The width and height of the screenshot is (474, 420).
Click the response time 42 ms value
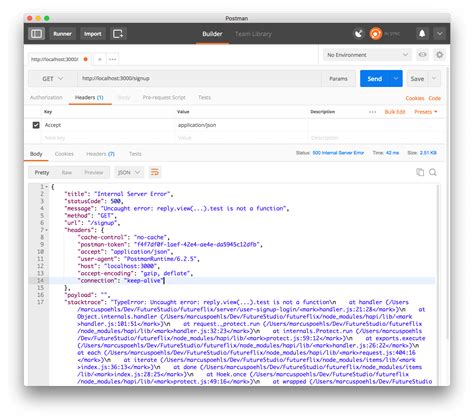392,153
